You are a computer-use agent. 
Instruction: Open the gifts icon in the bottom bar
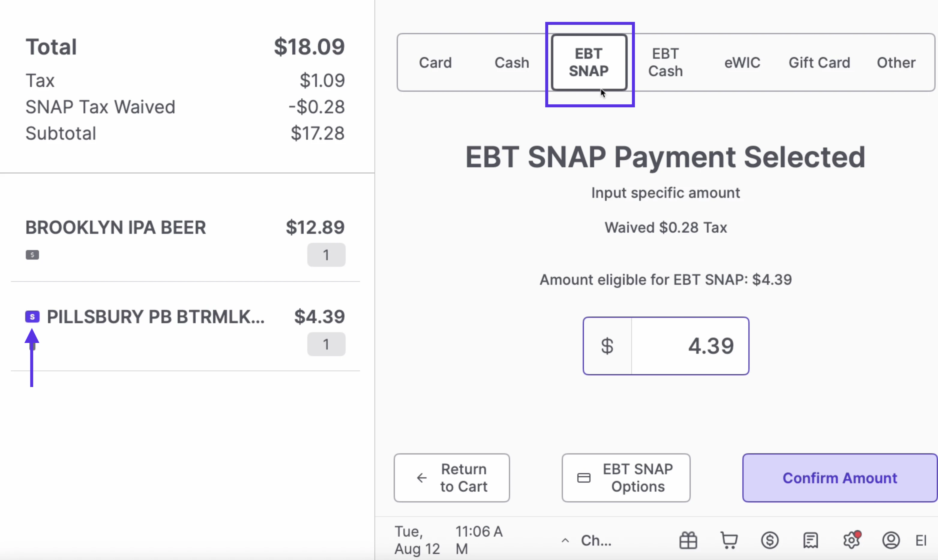coord(688,540)
